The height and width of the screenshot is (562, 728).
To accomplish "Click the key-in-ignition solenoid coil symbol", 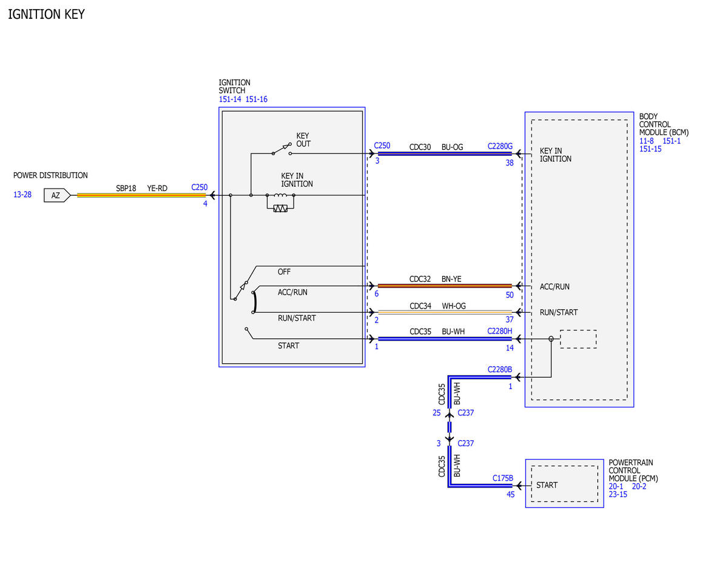I will click(x=280, y=195).
